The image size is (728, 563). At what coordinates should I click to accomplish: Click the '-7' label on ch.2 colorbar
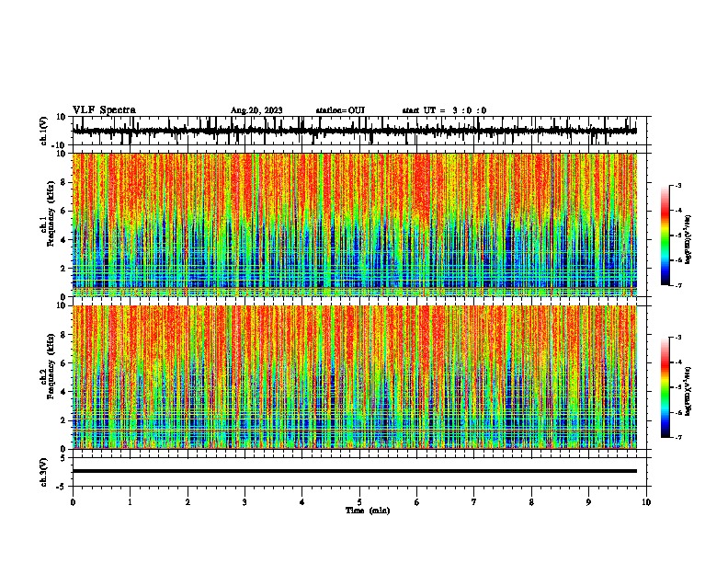click(x=677, y=438)
